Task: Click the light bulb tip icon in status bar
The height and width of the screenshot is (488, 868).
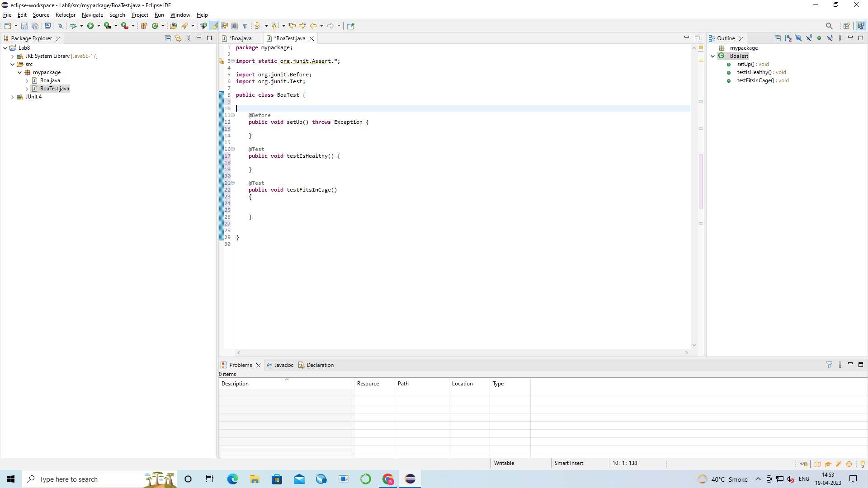Action: tap(863, 464)
